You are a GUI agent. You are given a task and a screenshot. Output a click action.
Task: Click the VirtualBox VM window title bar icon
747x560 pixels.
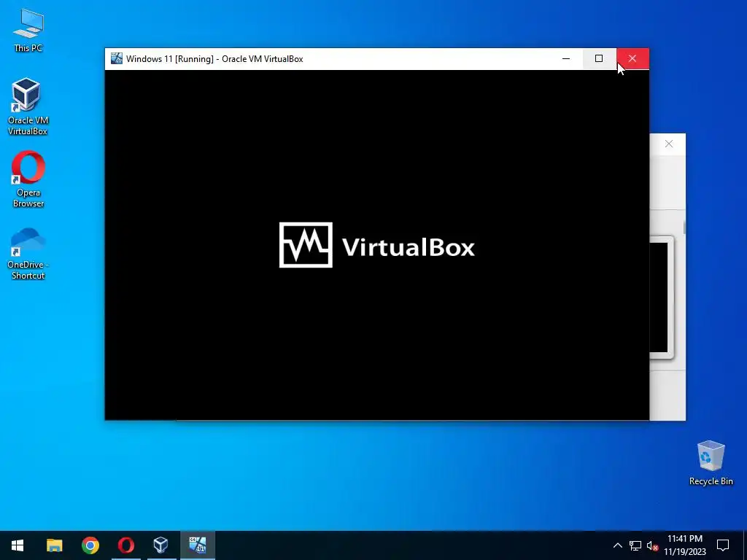coord(116,58)
